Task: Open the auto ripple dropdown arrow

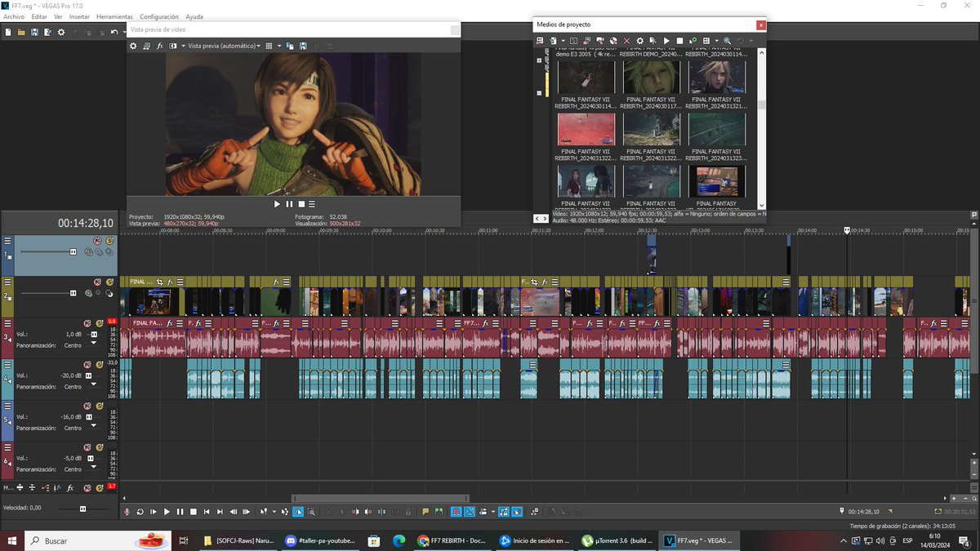Action: tap(493, 512)
